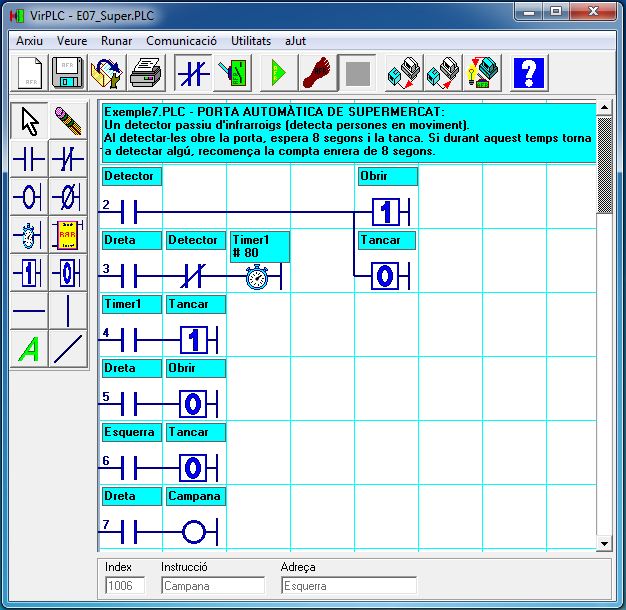Image resolution: width=626 pixels, height=610 pixels.
Task: Click the Save floppy disk icon
Action: (67, 74)
